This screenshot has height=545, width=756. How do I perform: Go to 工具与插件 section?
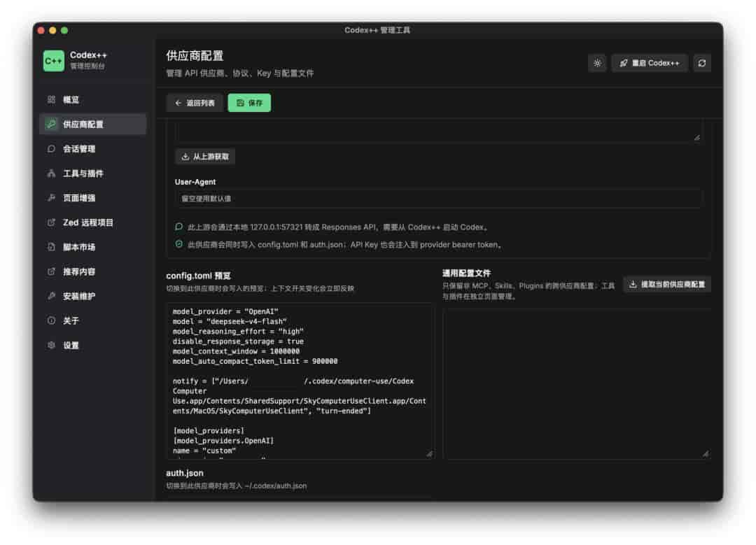click(92, 174)
